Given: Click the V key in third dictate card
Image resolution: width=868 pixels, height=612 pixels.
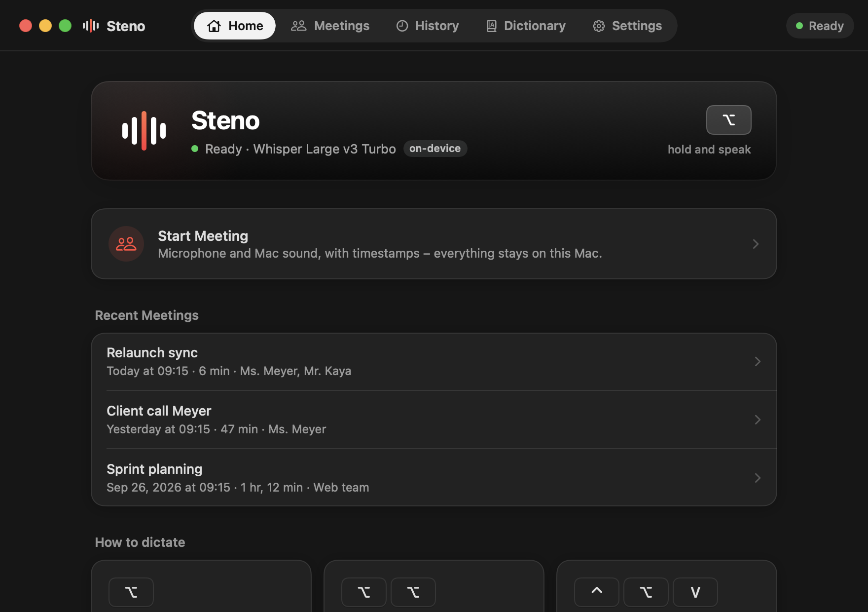Looking at the screenshot, I should pos(695,592).
